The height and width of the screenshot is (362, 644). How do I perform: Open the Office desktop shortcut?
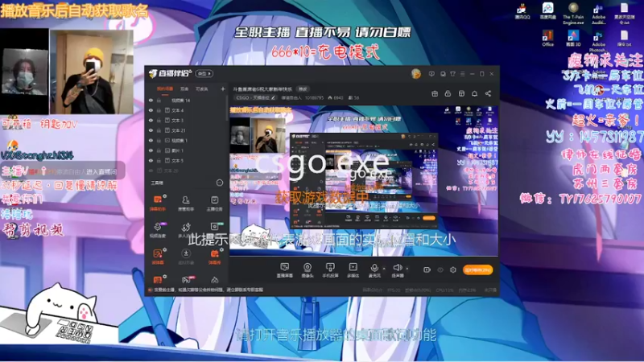547,38
